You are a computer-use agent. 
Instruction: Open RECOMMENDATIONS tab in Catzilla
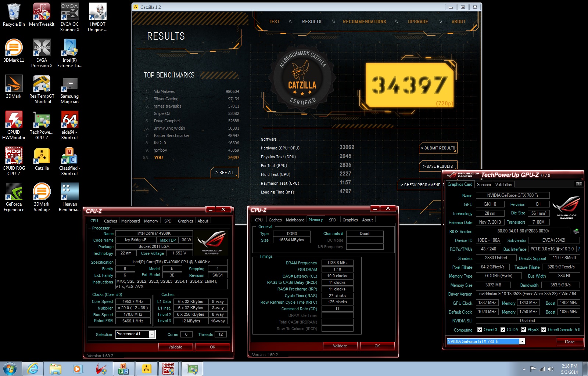[x=365, y=22]
